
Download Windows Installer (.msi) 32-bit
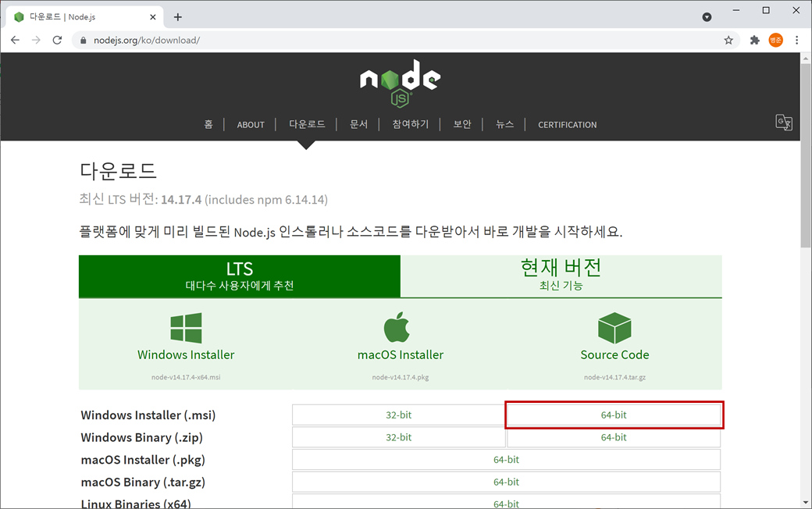(399, 415)
